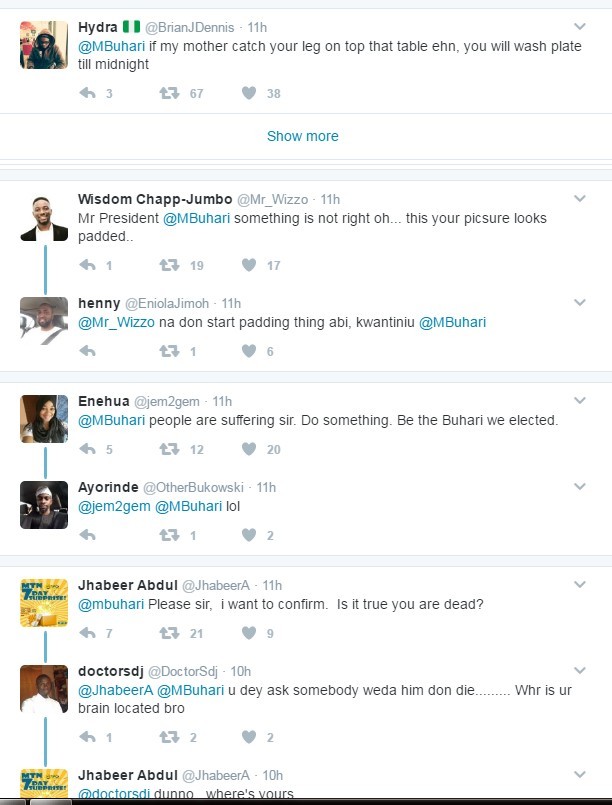This screenshot has height=805, width=612.
Task: Reply to Ayorinde's lol tweet
Action: (87, 535)
